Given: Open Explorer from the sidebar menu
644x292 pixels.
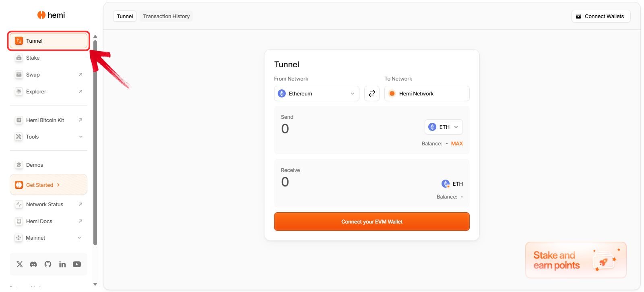Looking at the screenshot, I should pos(48,91).
